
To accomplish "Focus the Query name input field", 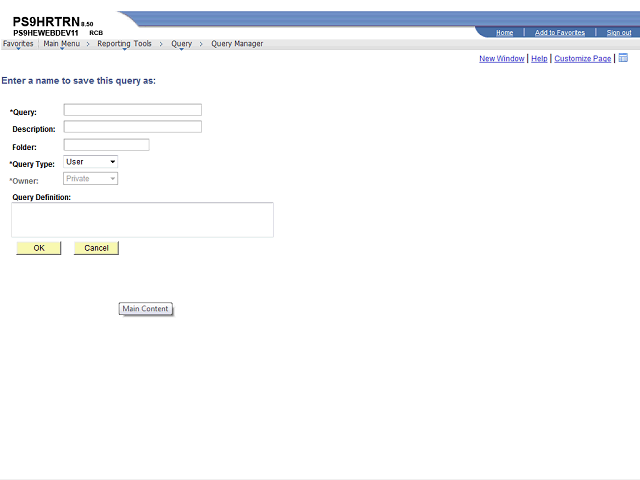I will point(133,110).
